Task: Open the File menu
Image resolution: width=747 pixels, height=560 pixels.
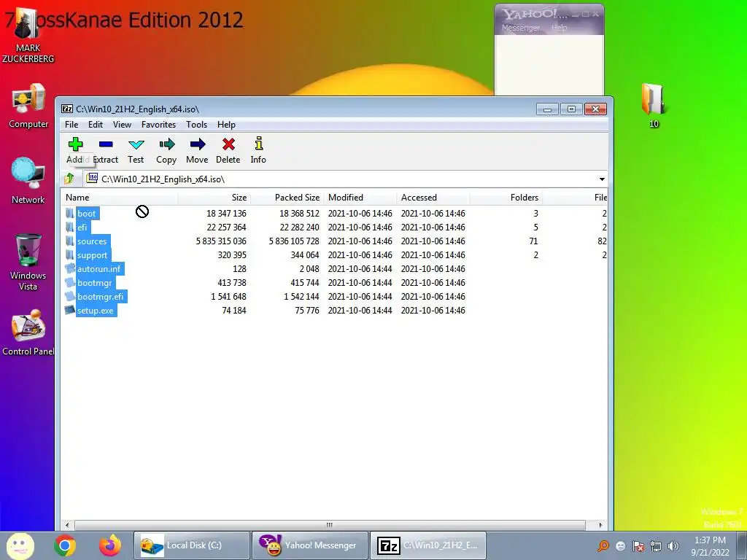Action: coord(71,124)
